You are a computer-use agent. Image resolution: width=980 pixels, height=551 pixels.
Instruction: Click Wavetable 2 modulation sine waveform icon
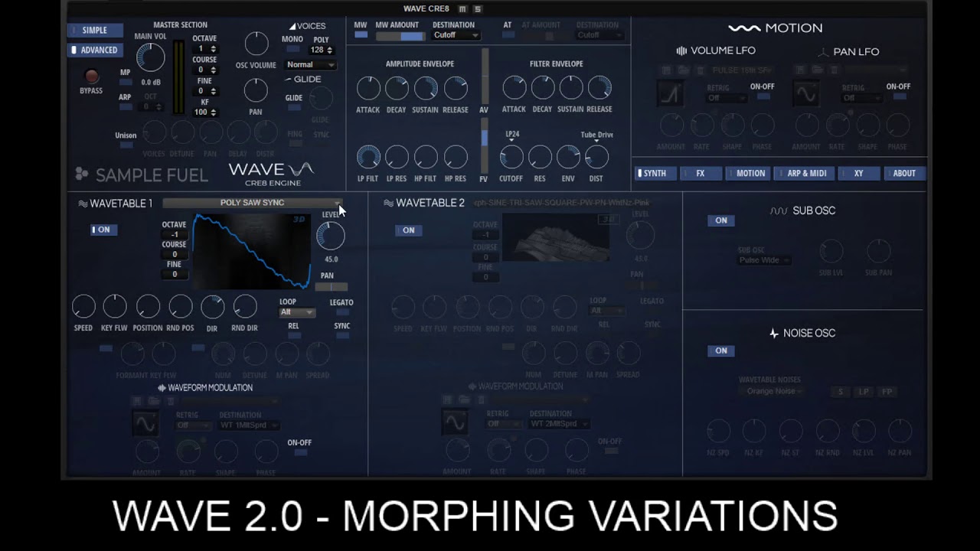coord(455,422)
